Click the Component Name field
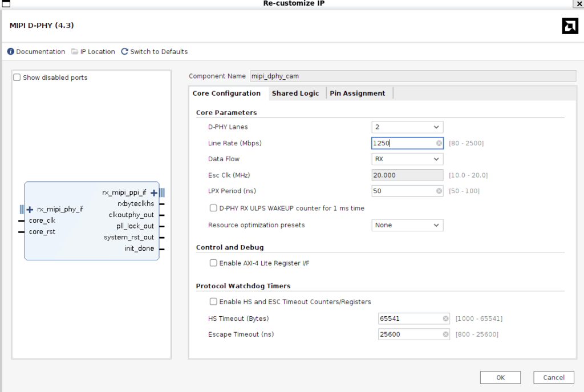584x392 pixels. coord(413,76)
